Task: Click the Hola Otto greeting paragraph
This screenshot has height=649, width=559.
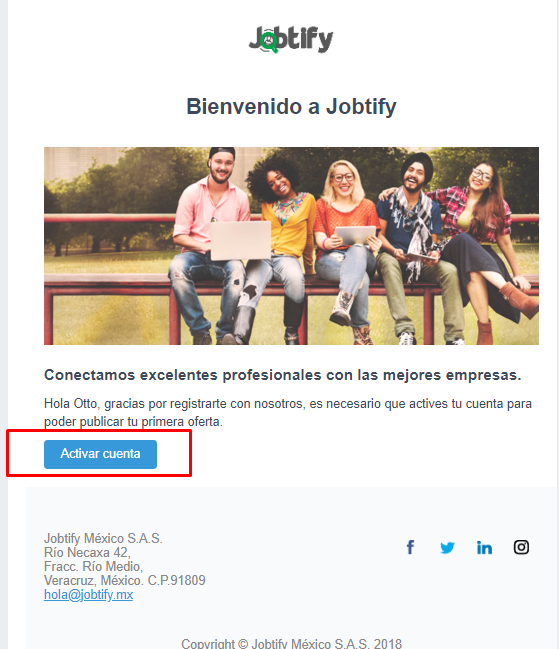Action: pos(288,412)
